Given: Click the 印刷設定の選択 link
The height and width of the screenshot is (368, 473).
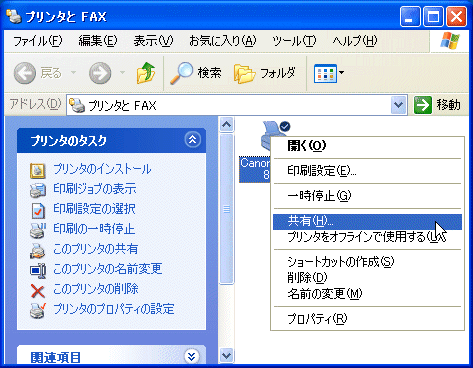Looking at the screenshot, I should 94,209.
